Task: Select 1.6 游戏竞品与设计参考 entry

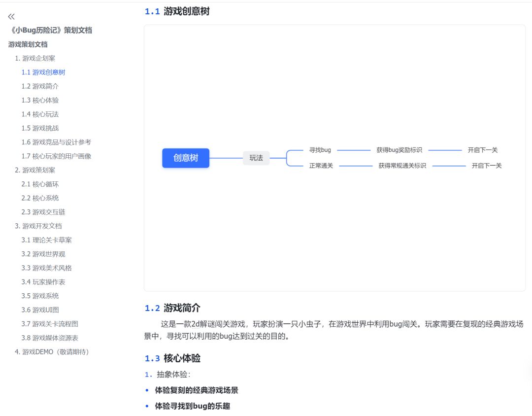Action: (56, 142)
